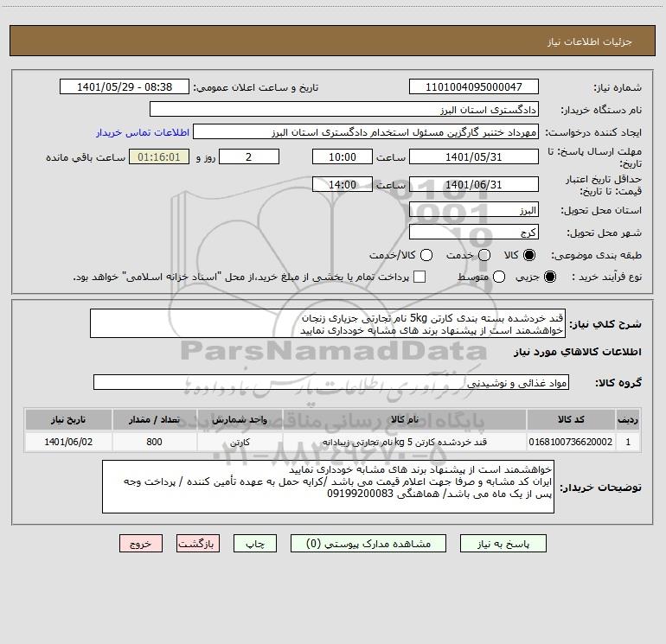
Task: Click price validity date 1401/06/31 field
Action: (x=474, y=184)
